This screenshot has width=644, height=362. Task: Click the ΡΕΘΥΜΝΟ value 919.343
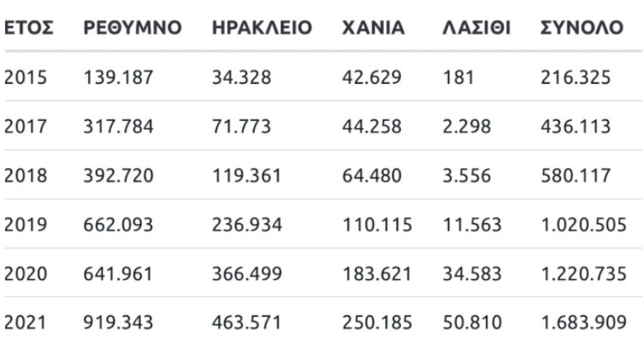point(119,323)
